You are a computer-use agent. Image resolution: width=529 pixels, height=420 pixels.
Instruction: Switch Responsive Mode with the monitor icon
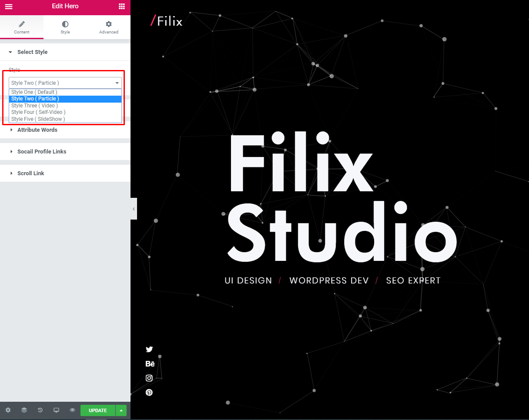click(x=56, y=410)
